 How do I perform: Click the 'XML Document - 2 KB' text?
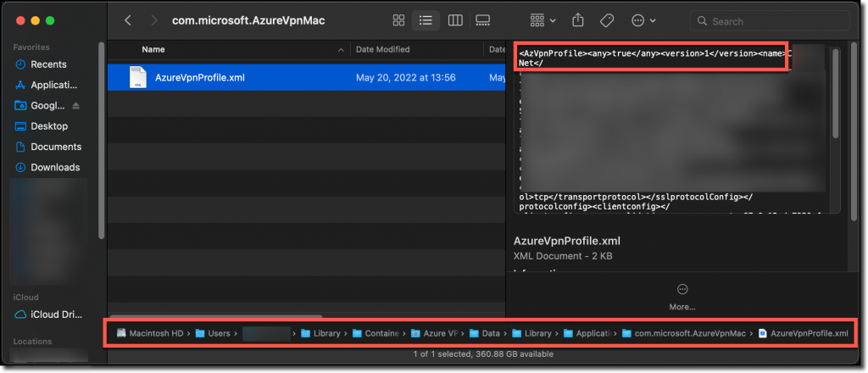point(563,256)
